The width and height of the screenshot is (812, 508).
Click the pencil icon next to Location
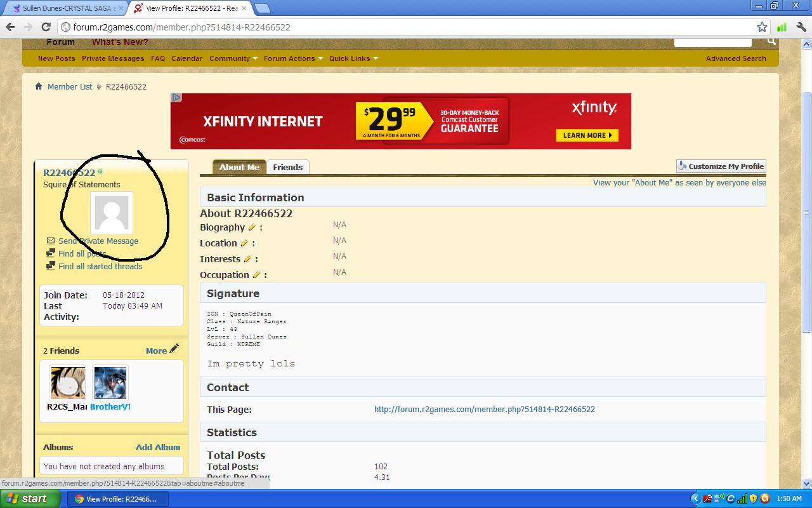[244, 243]
